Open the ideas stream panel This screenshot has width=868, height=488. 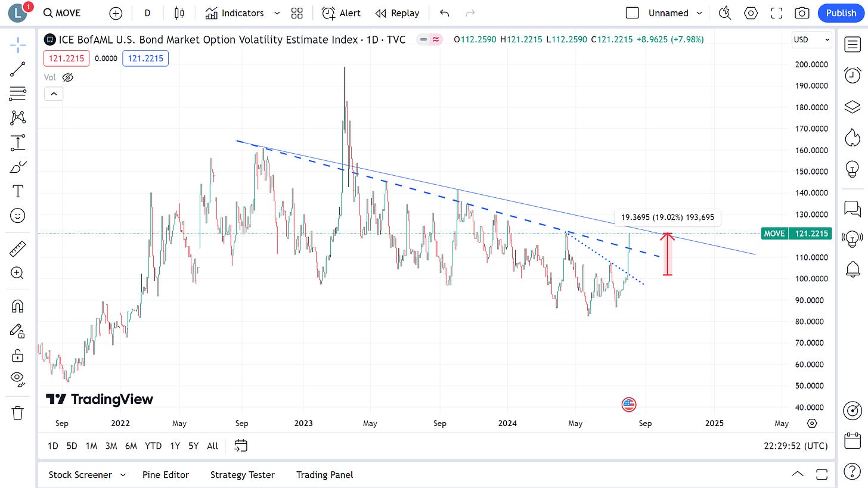coord(852,239)
